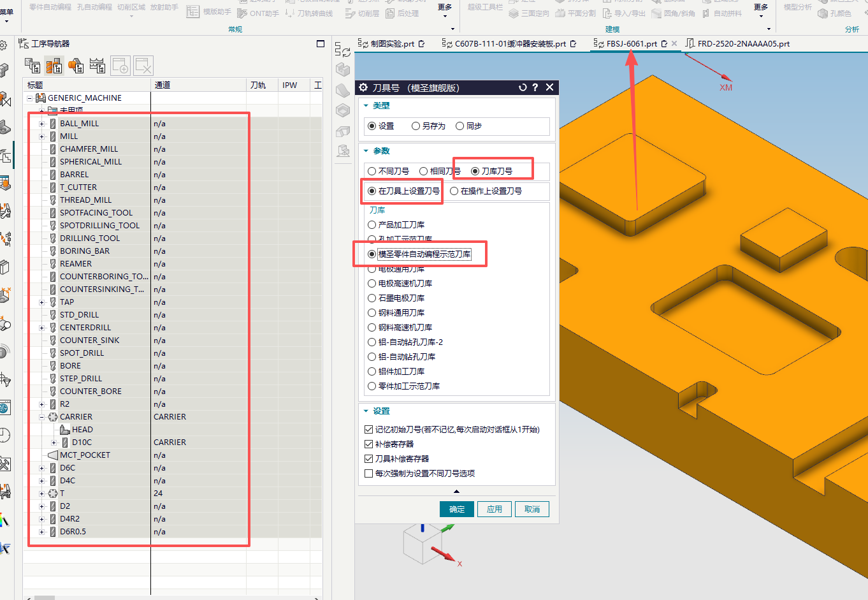Collapse the 设置 section
The width and height of the screenshot is (868, 600).
point(366,411)
